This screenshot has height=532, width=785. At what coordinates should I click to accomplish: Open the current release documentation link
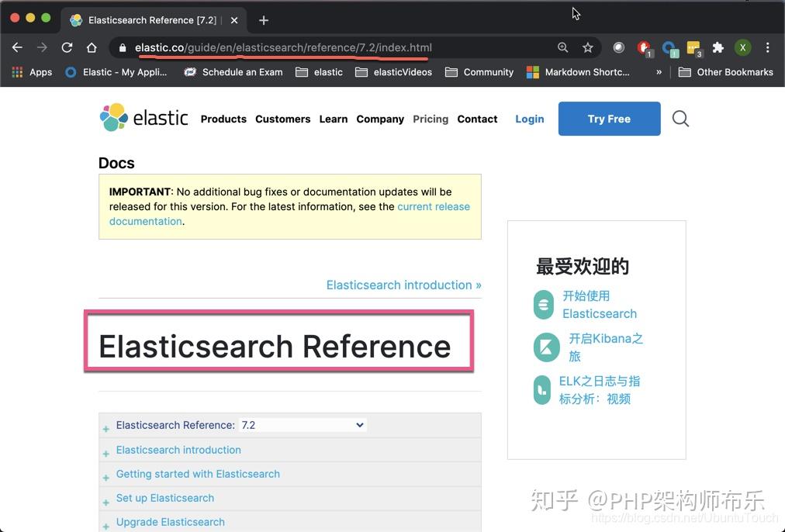434,206
